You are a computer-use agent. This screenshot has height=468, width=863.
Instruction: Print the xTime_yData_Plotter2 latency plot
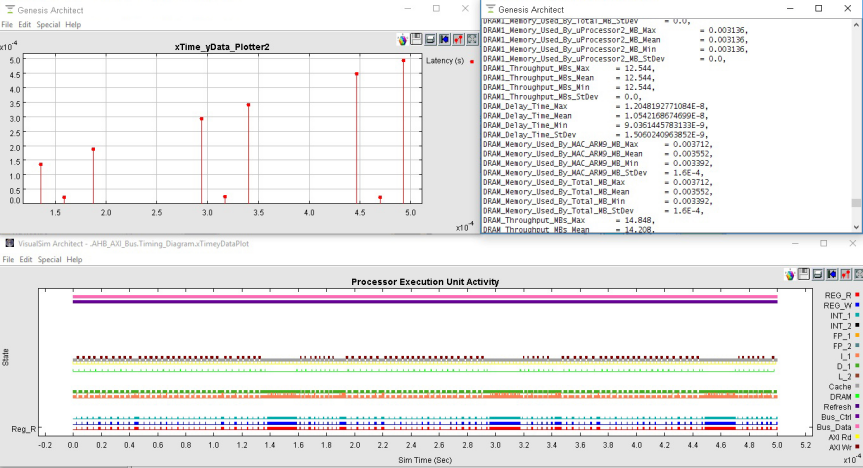point(430,40)
